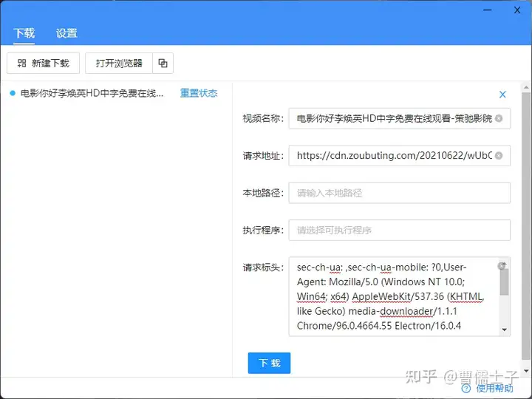Screen dimensions: 532x399
Task: Clear the 请求标头 text area via clear icon
Action: [x=502, y=266]
